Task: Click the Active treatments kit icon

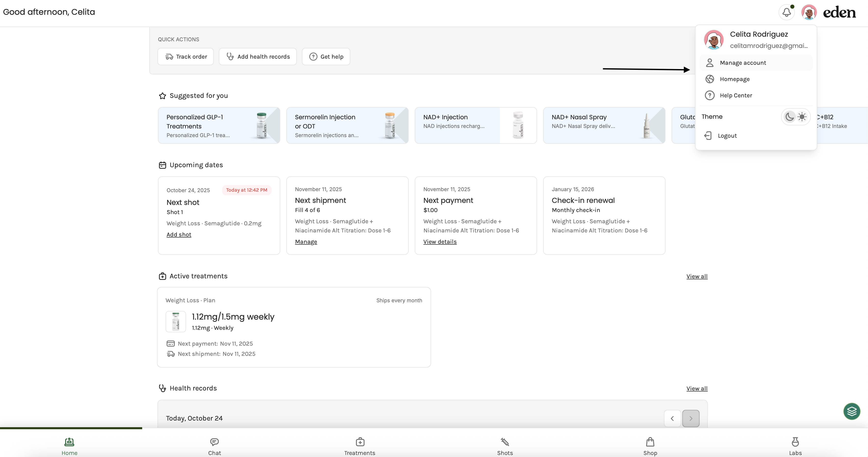Action: pyautogui.click(x=162, y=276)
